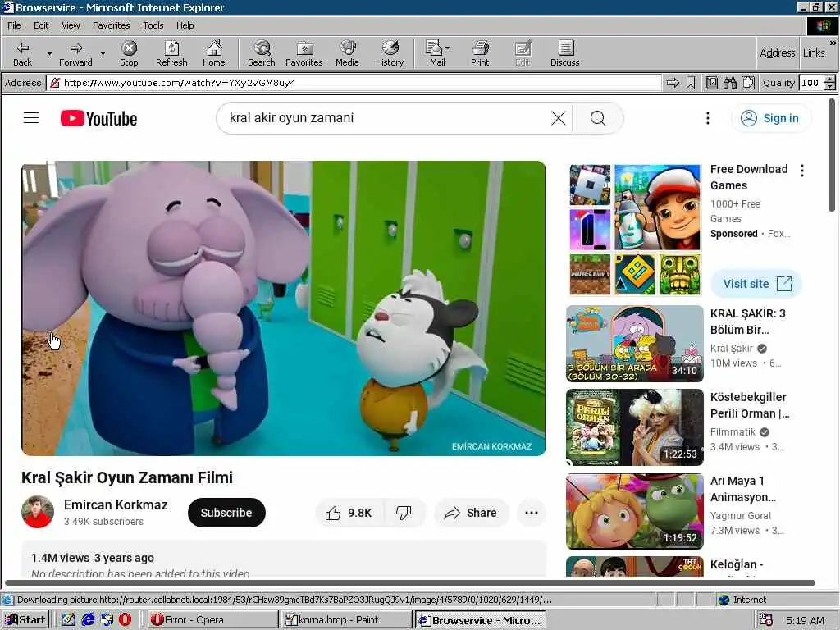Click the Forward arrow toolbar button

pyautogui.click(x=75, y=53)
